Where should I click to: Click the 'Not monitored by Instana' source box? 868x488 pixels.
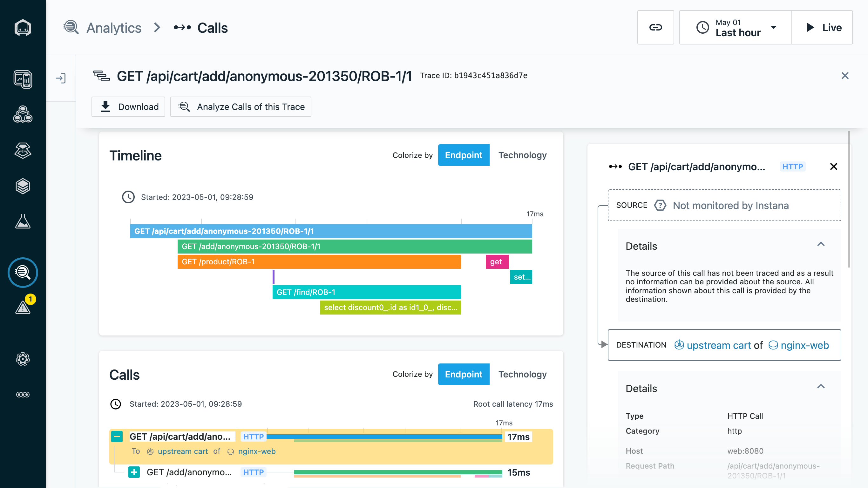click(x=724, y=205)
